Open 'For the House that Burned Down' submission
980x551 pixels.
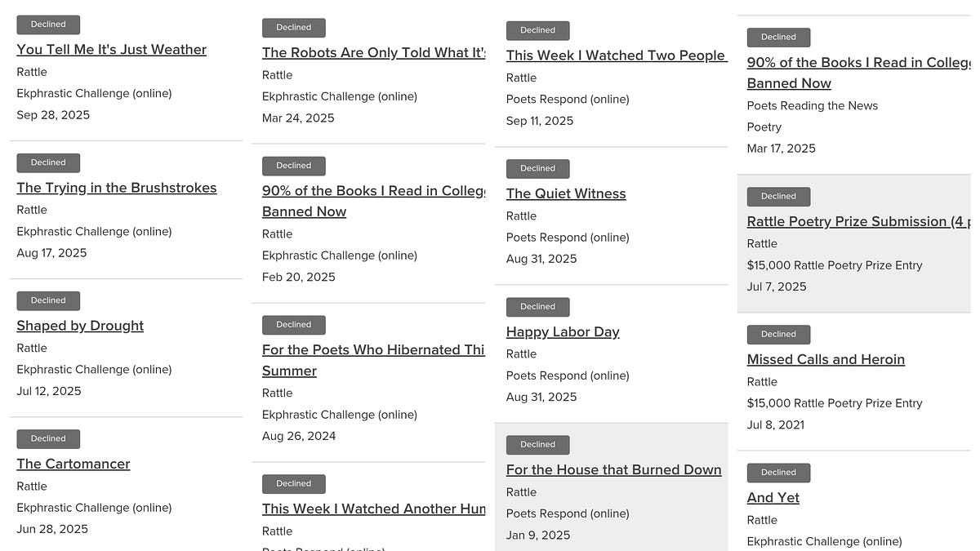[x=613, y=469]
